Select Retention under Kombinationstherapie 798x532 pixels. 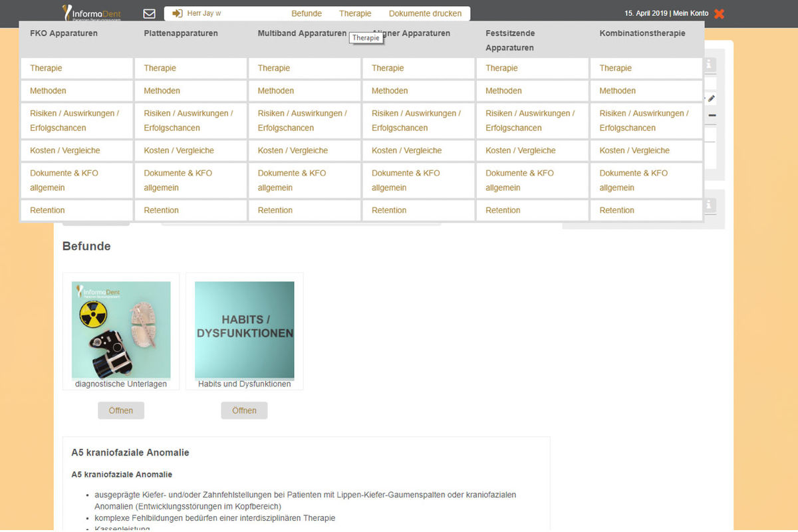[x=616, y=209]
